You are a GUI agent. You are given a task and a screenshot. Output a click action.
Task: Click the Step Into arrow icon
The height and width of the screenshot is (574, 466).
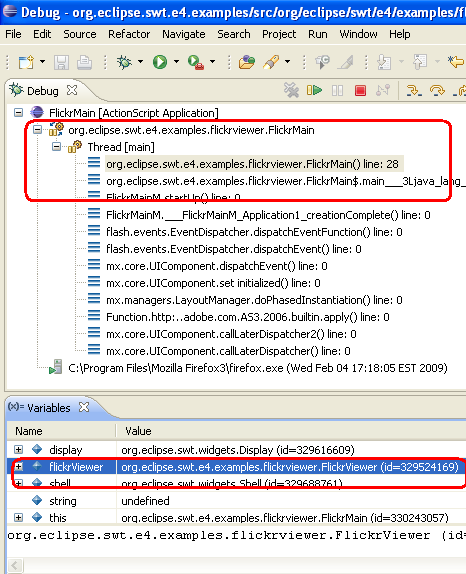[414, 90]
